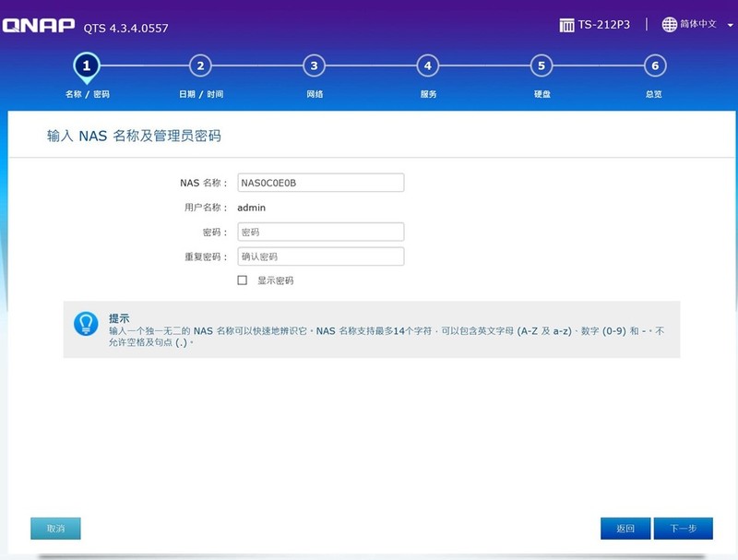Select step 1 名称/密码 circle icon

[x=88, y=66]
